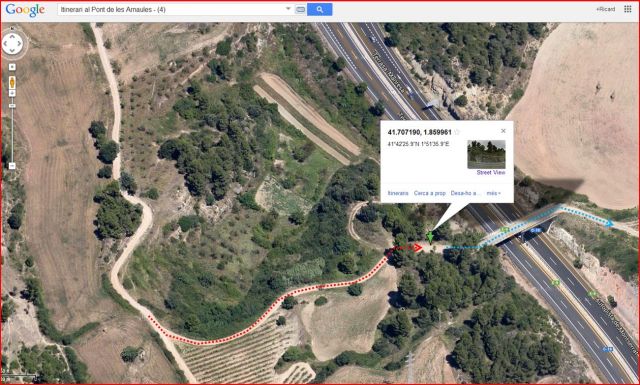Click the zoom-out minus button at slider bottom

click(x=12, y=166)
